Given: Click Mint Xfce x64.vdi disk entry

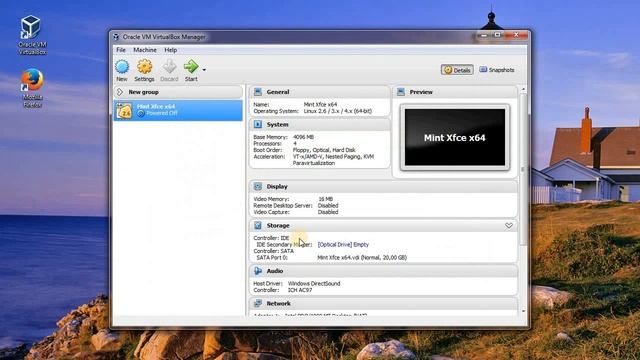Looking at the screenshot, I should [362, 258].
